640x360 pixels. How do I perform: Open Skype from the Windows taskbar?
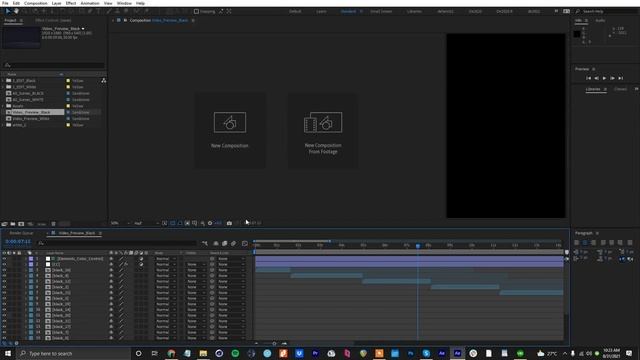point(426,353)
